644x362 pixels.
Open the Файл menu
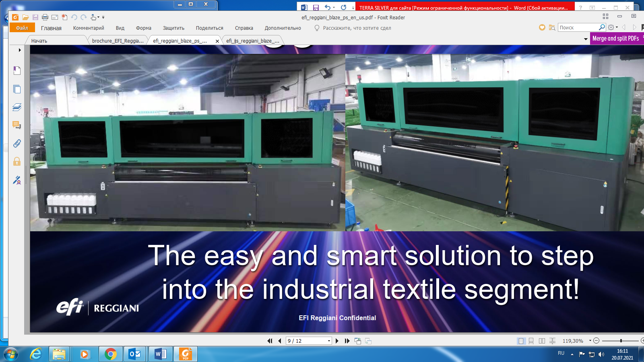pos(22,28)
